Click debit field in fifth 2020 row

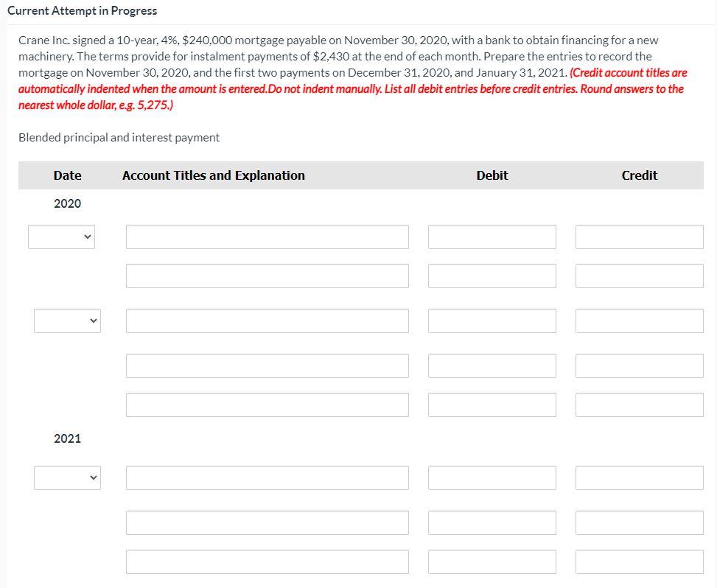tap(492, 405)
